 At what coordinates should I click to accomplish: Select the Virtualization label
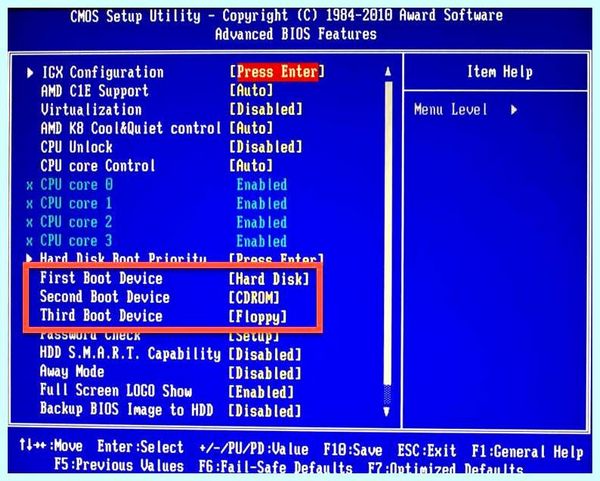[91, 109]
